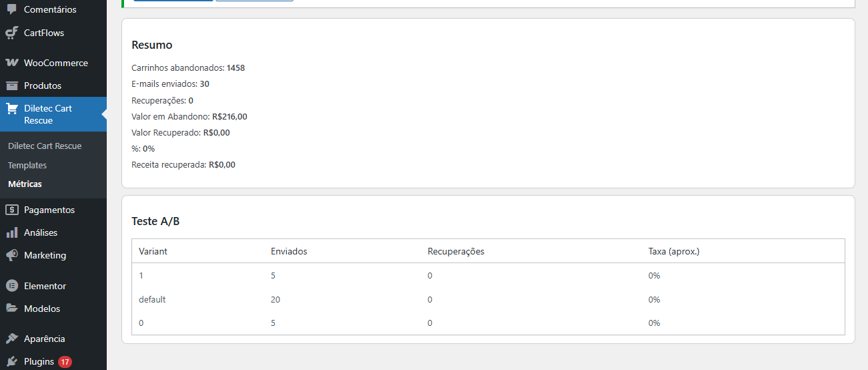868x370 pixels.
Task: Click the CartFlows logo icon
Action: pyautogui.click(x=12, y=33)
